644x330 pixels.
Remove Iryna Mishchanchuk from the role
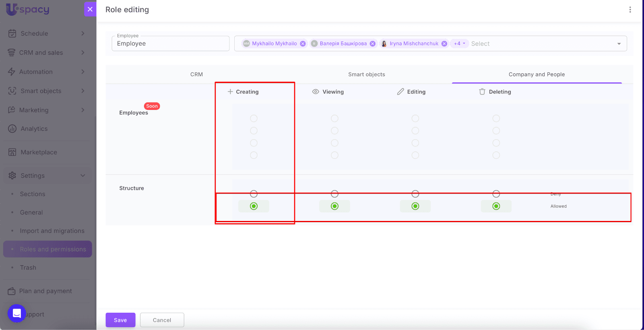(x=444, y=44)
